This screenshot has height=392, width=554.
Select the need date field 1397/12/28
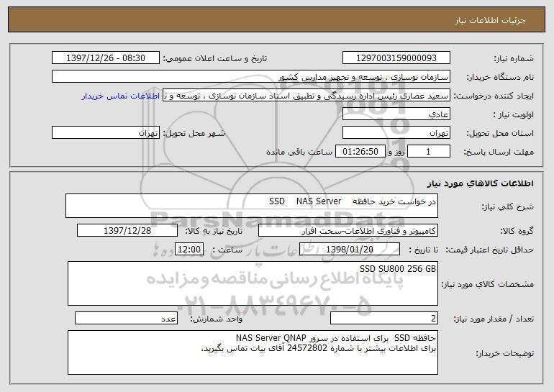click(127, 231)
